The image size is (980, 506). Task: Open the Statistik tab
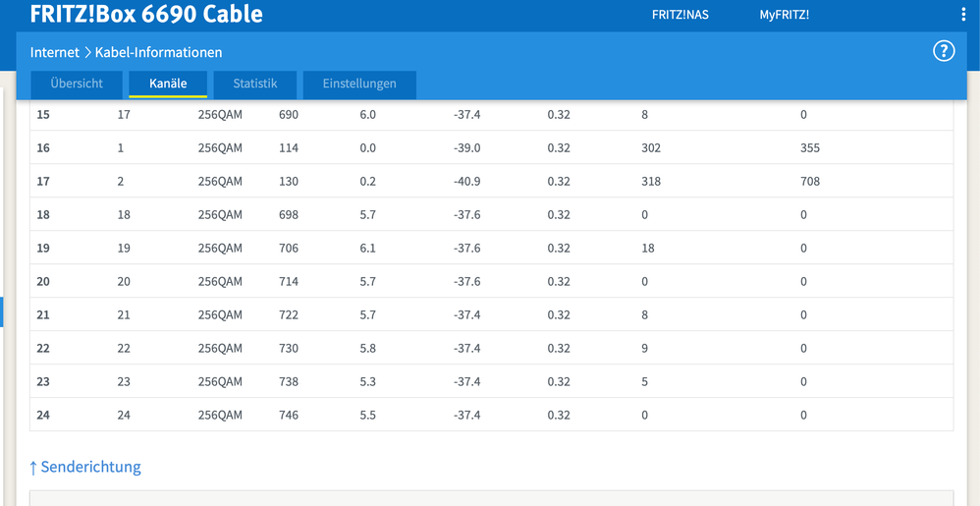[255, 84]
